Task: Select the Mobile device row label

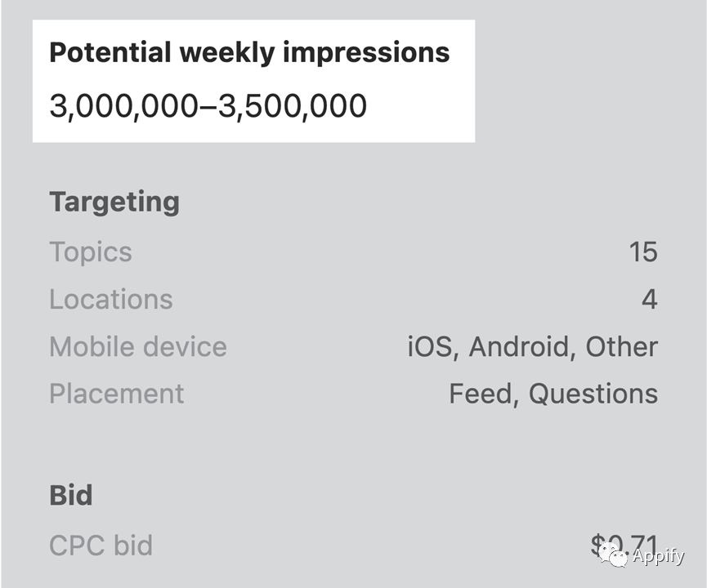Action: click(x=138, y=346)
